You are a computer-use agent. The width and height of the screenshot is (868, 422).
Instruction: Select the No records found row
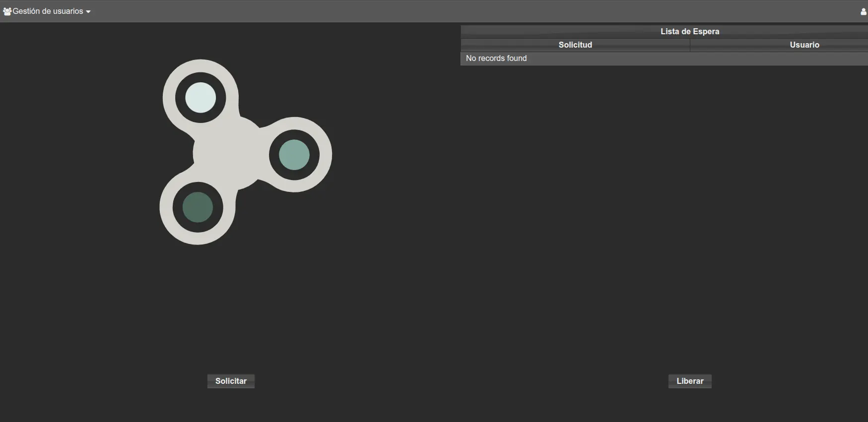click(x=496, y=59)
